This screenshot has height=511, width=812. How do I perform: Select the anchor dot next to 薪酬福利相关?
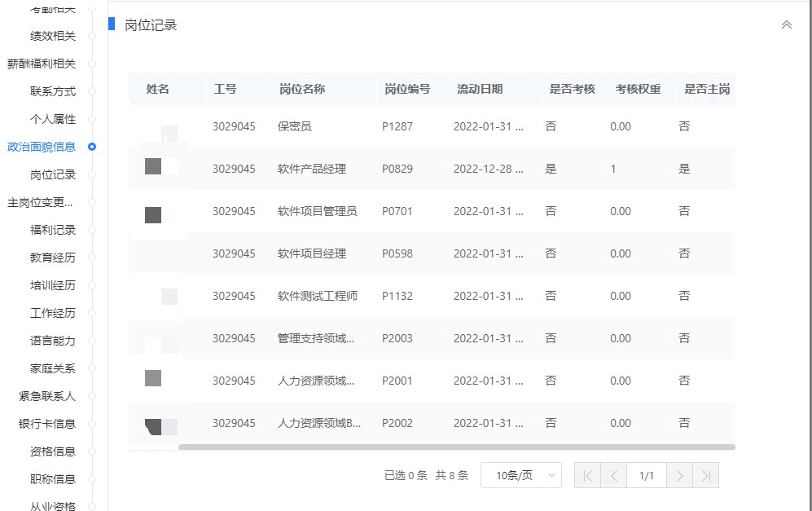coord(91,64)
